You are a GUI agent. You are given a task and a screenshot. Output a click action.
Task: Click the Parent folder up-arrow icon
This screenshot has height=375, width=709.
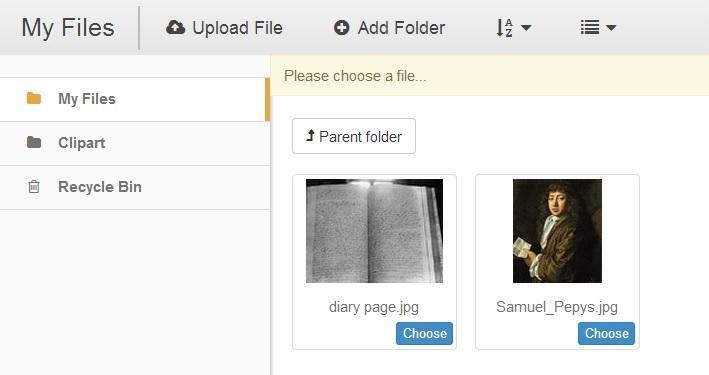click(310, 135)
